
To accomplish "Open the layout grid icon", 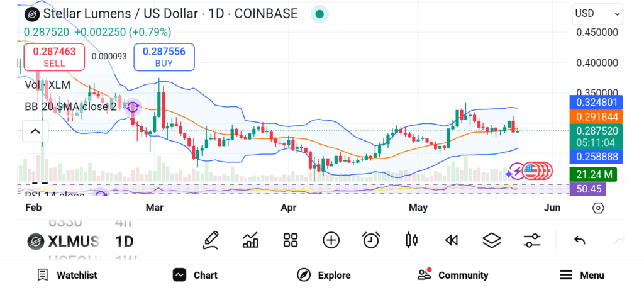I will point(291,240).
